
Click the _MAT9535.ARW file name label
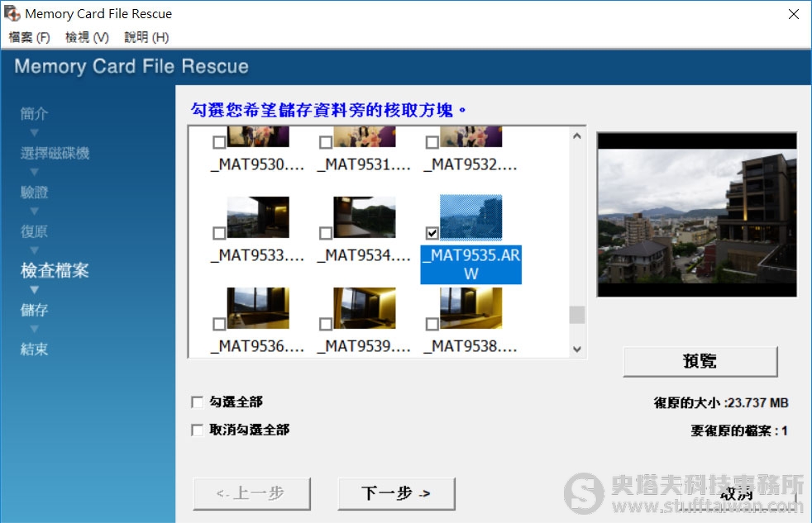[x=470, y=264]
